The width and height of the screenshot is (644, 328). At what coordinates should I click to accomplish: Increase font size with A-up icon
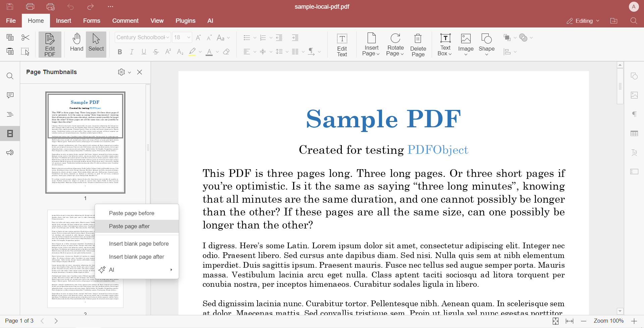198,38
